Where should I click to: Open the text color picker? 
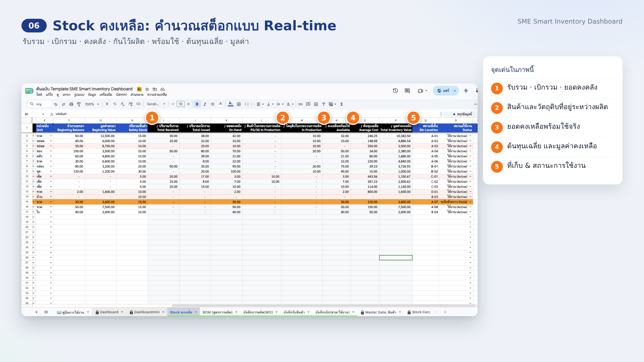point(221,104)
